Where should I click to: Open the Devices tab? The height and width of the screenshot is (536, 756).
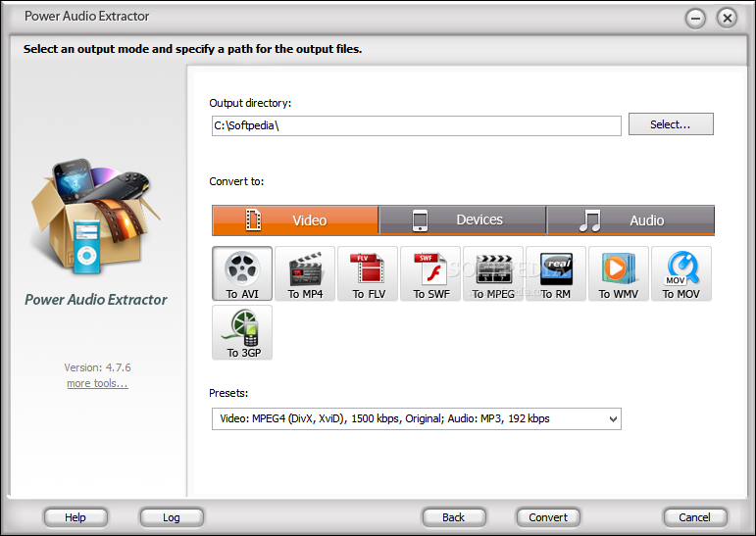463,220
